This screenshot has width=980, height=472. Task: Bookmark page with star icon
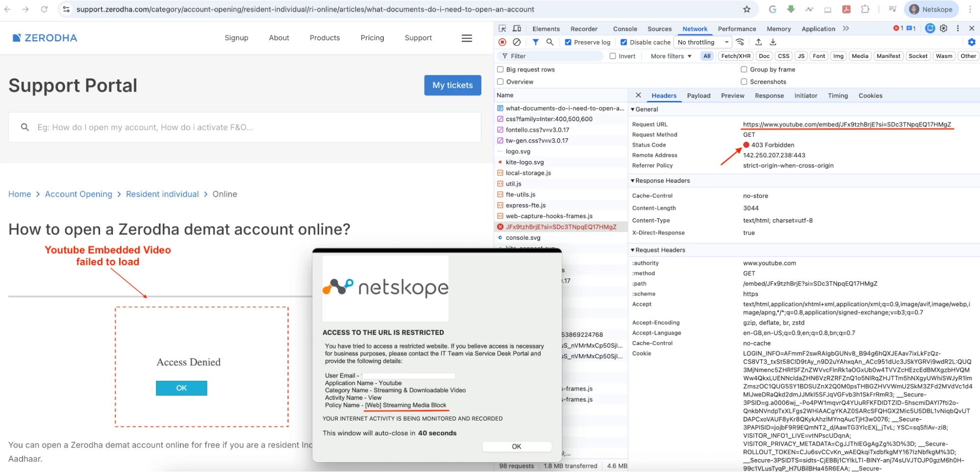[x=747, y=9]
